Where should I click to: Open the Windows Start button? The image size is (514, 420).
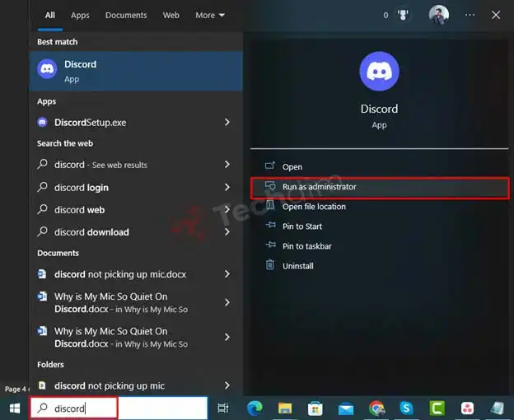tap(15, 408)
